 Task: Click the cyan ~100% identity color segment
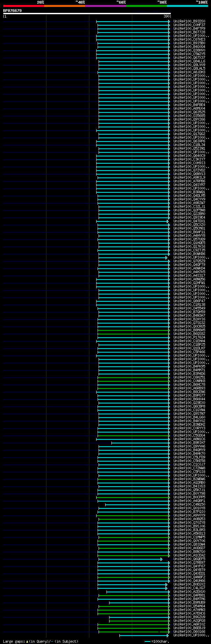coord(187,6)
